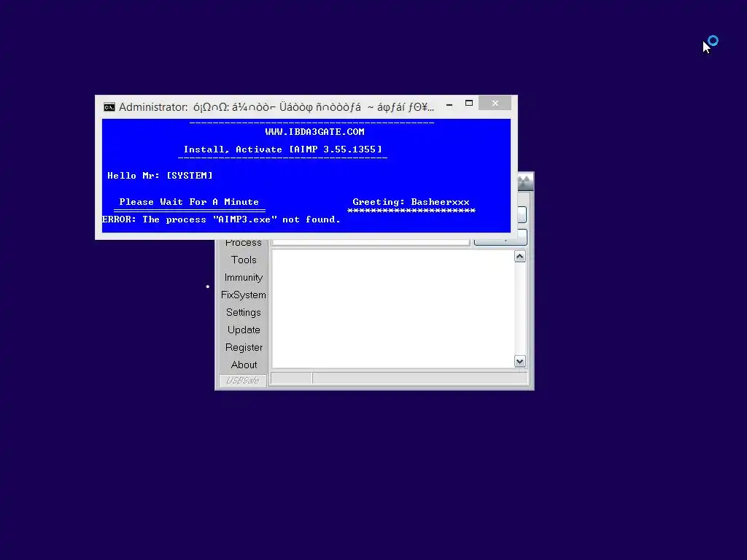
Task: Maximize the Administrator console window
Action: [x=469, y=104]
